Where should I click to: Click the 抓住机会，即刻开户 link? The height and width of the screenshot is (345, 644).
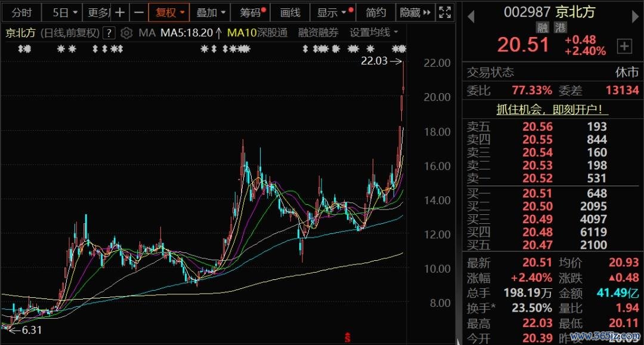point(553,110)
